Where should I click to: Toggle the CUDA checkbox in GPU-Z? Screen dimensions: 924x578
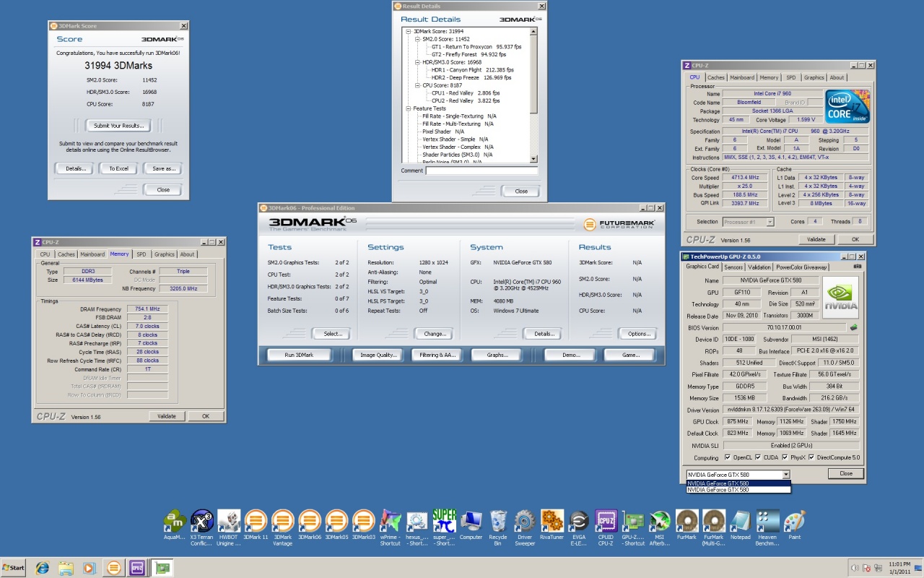coord(757,457)
